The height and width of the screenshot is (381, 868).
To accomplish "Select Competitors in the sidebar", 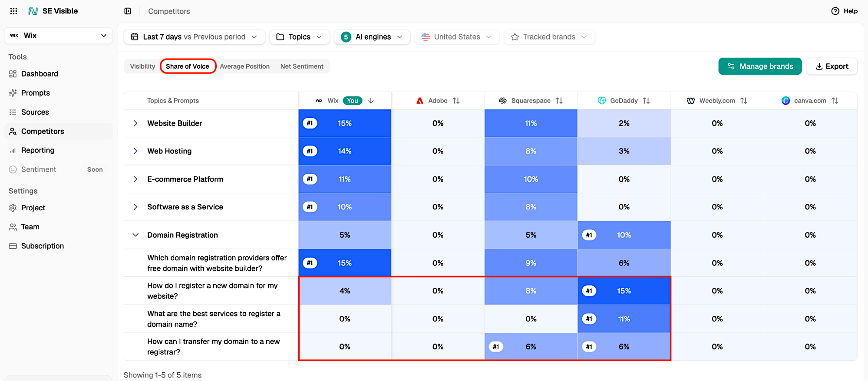I will (58, 131).
